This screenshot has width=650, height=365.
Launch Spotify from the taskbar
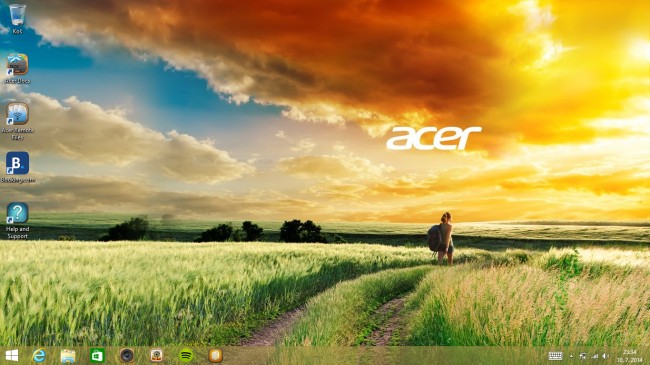[x=186, y=355]
